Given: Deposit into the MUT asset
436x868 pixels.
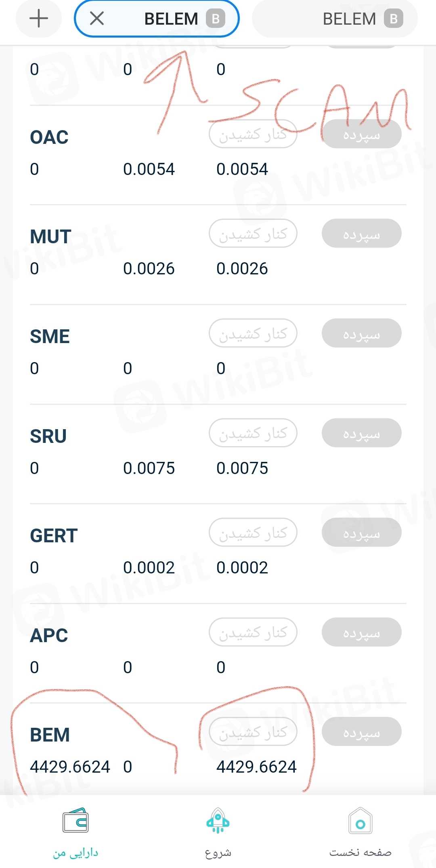Looking at the screenshot, I should pyautogui.click(x=361, y=234).
